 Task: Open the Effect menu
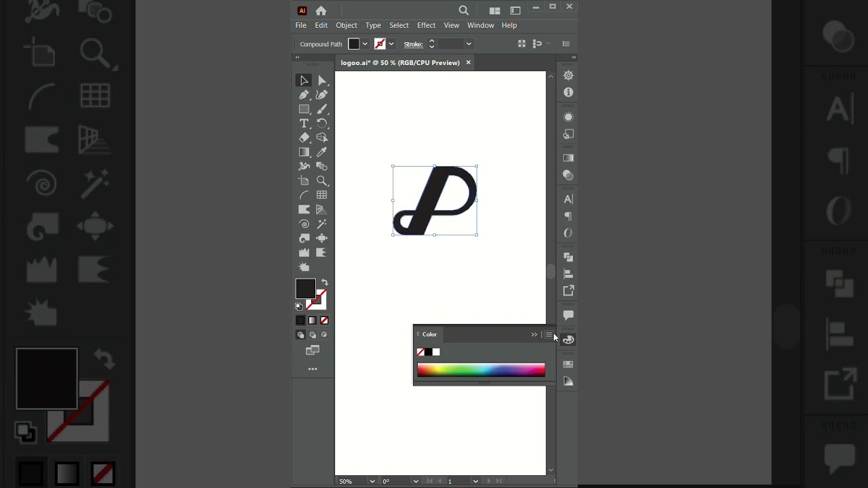point(427,25)
